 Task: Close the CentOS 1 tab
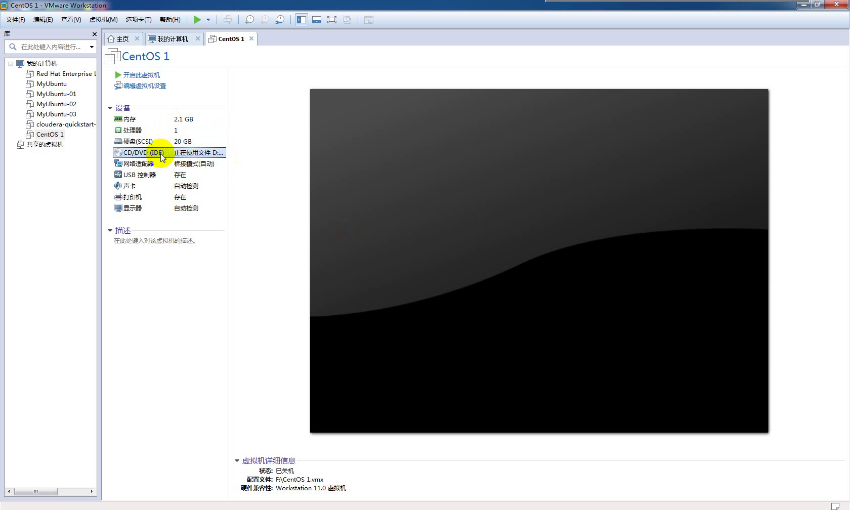252,38
